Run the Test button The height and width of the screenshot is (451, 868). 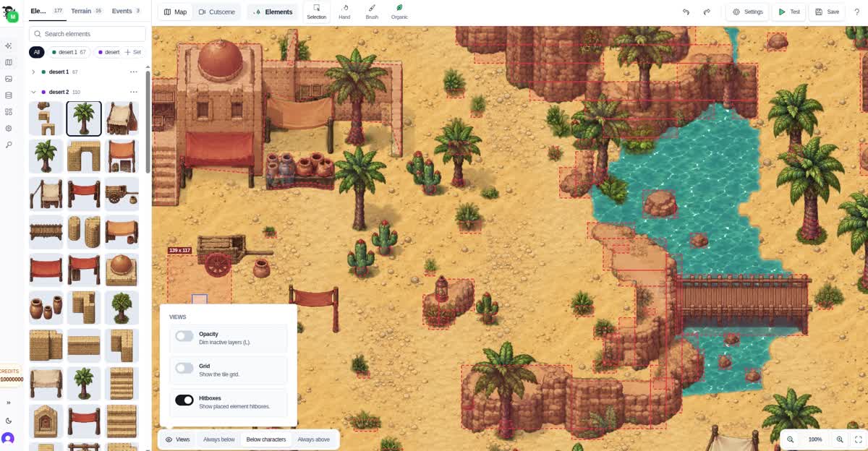pos(789,12)
